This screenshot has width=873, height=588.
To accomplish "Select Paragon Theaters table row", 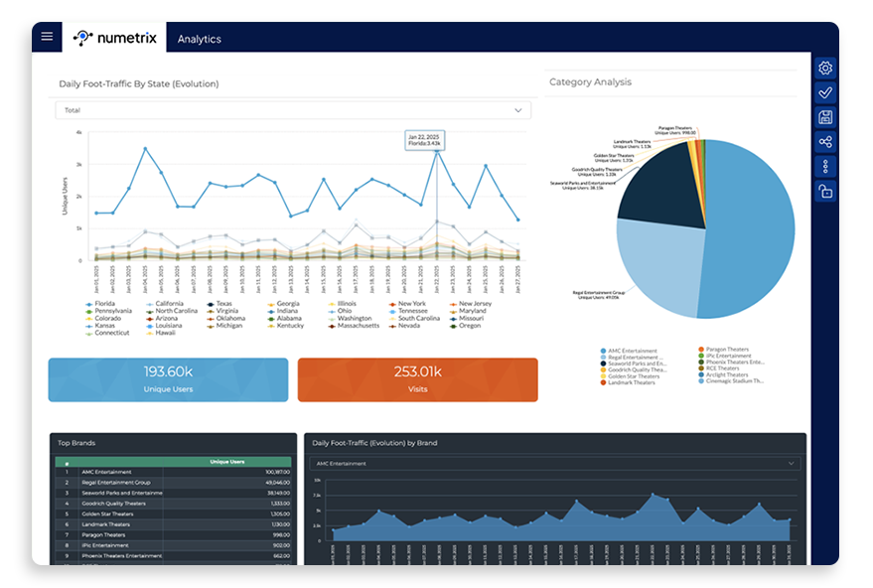I will tap(173, 535).
